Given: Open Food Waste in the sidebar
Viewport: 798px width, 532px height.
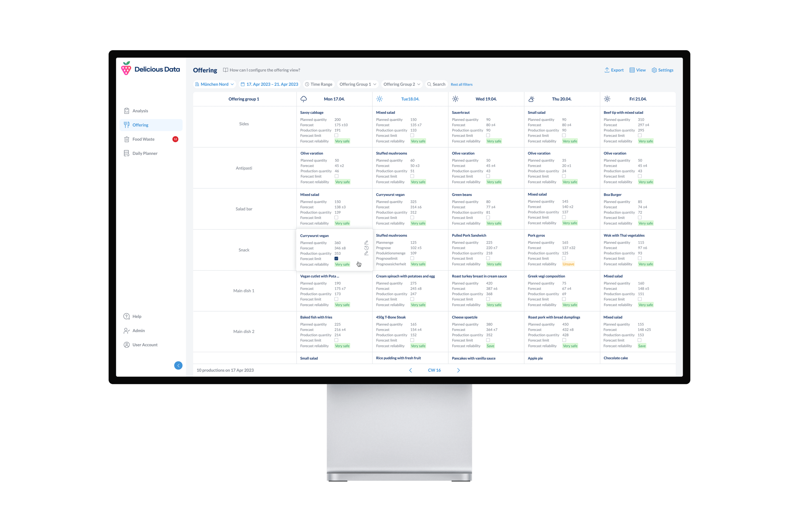Looking at the screenshot, I should (151, 139).
